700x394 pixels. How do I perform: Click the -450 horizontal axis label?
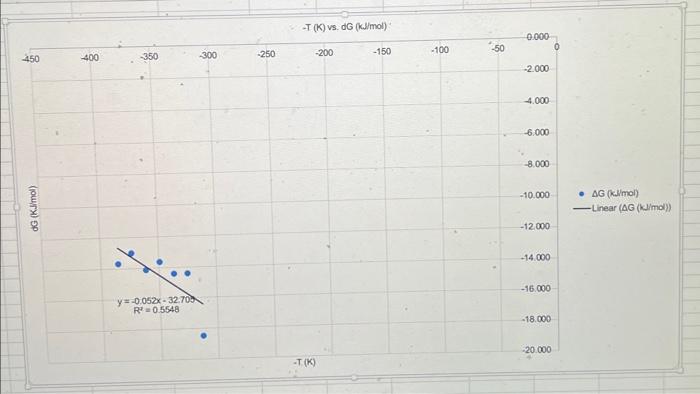(31, 59)
